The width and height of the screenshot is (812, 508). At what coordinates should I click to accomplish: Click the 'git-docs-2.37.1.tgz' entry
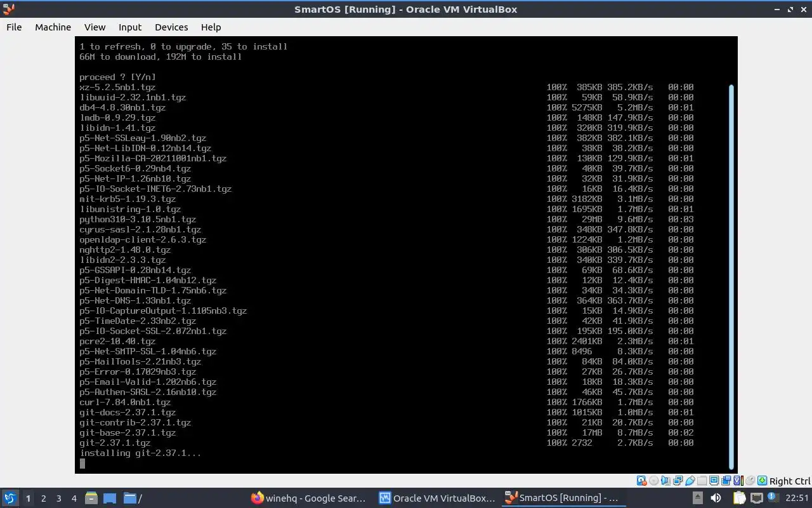click(128, 412)
